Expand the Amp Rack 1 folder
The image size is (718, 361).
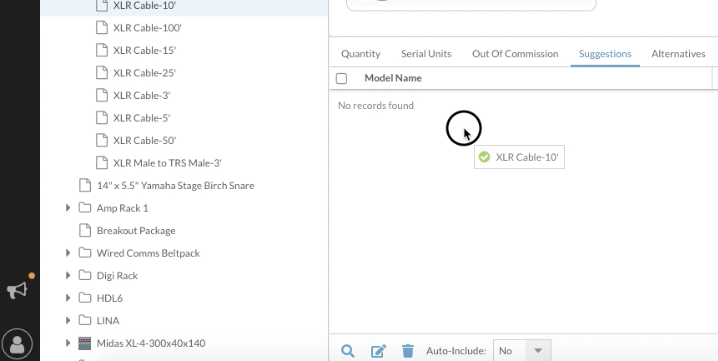click(68, 208)
